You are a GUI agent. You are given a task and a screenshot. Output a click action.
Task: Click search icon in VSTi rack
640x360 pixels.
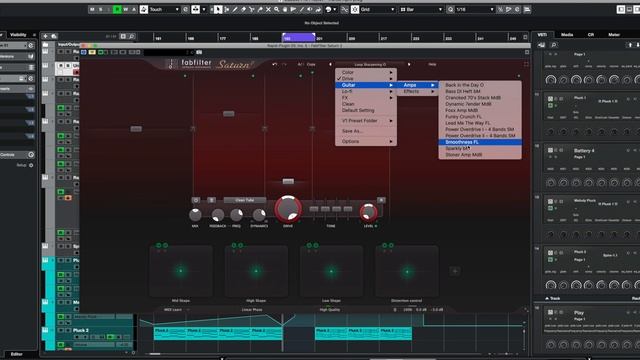(x=553, y=45)
